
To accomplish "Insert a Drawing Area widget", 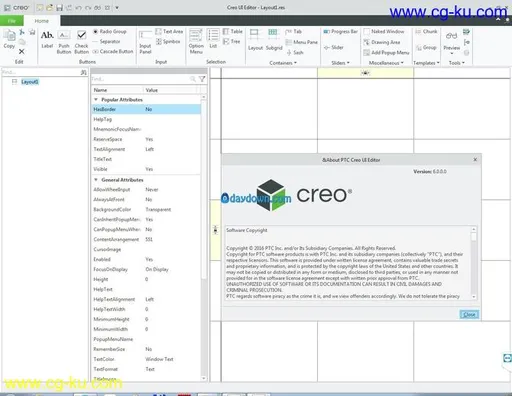I will [x=382, y=42].
